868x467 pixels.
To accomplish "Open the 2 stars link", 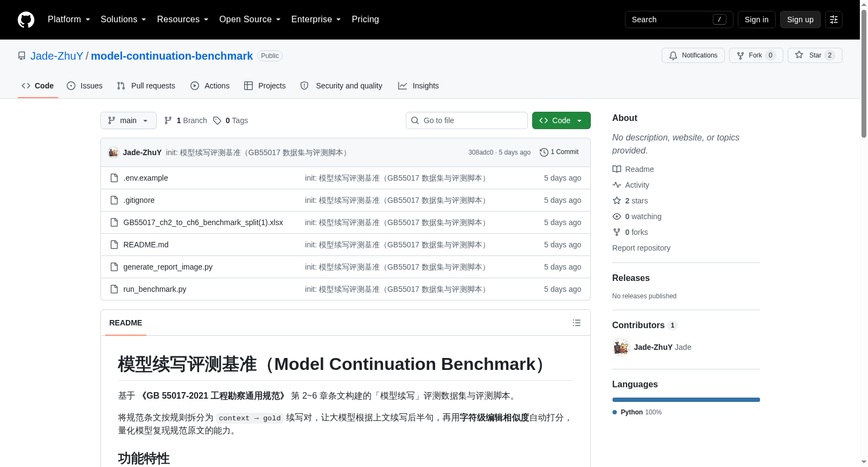I will click(630, 201).
